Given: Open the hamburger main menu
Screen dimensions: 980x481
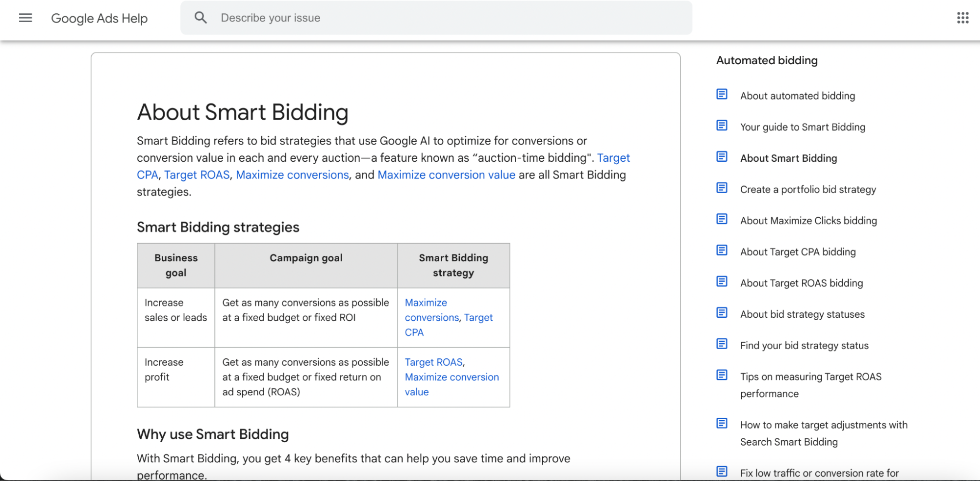Looking at the screenshot, I should point(25,18).
